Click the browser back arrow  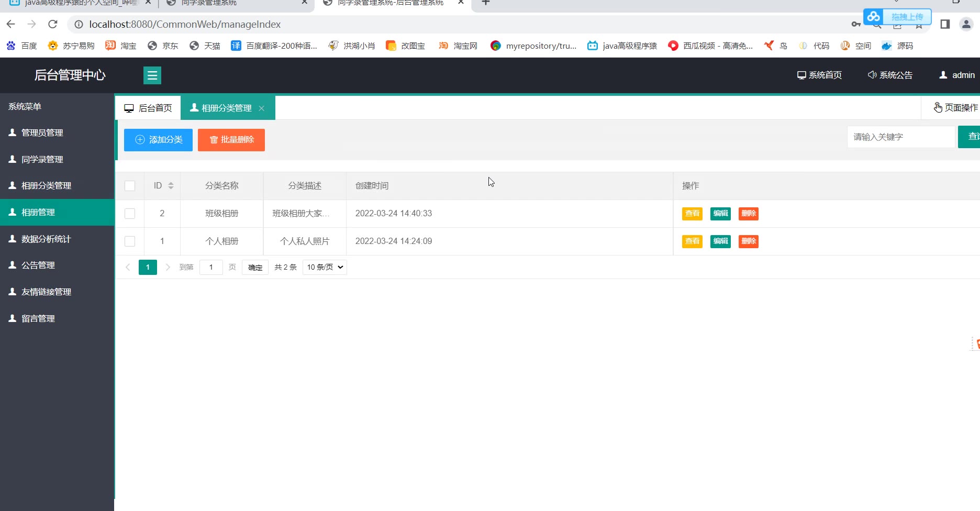(11, 24)
